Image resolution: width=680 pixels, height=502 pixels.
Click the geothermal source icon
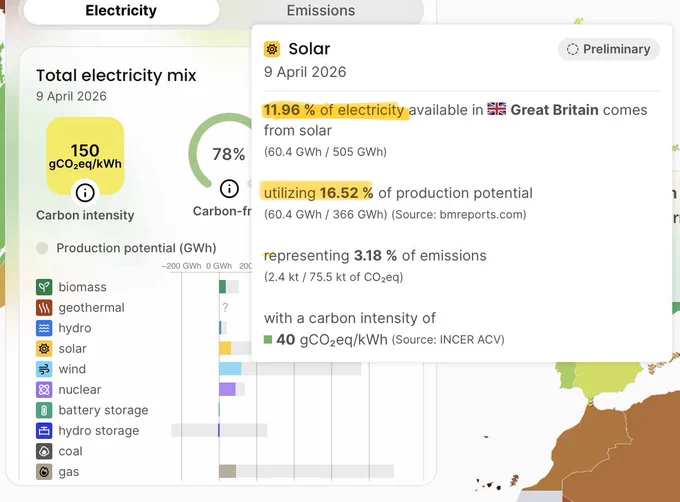(x=44, y=307)
